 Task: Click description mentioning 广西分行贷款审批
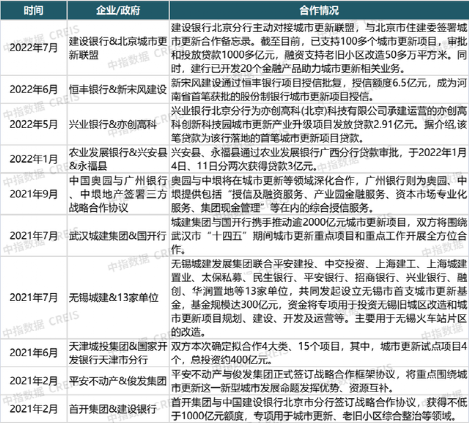click(x=319, y=159)
